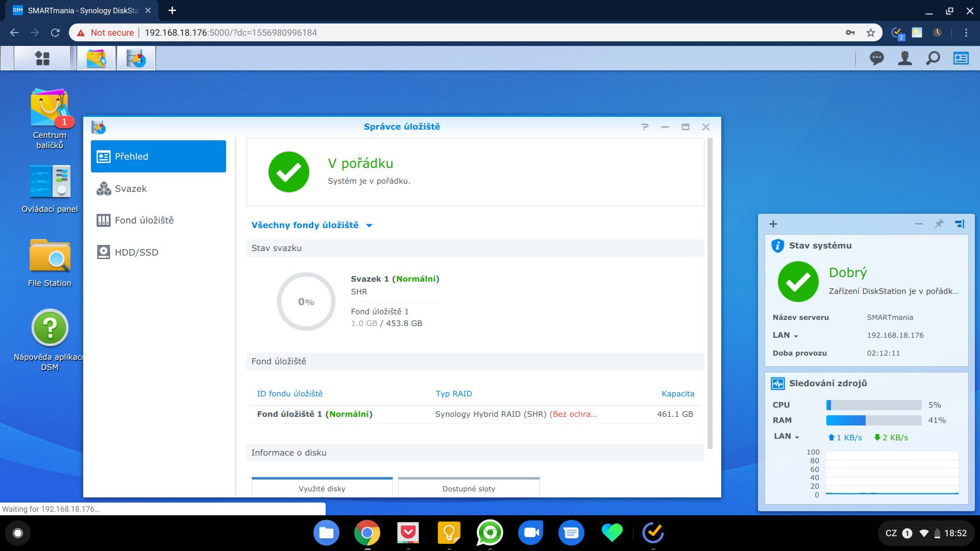Sort by Kapacita column header
Viewport: 980px width, 551px height.
(x=677, y=394)
